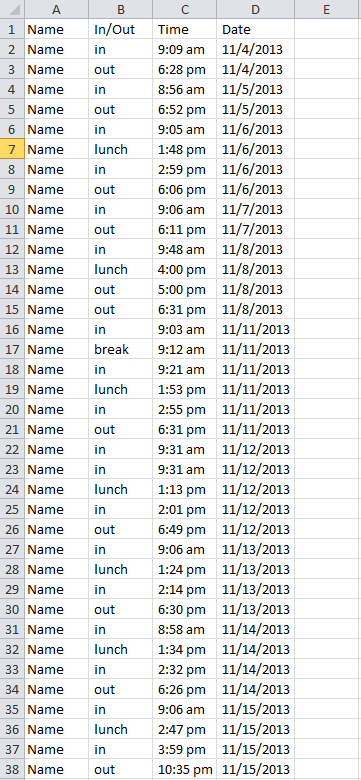Click the Date header cell

(256, 29)
